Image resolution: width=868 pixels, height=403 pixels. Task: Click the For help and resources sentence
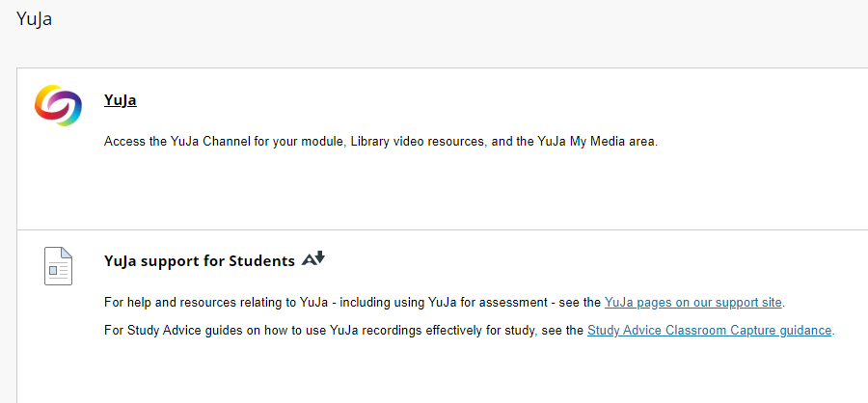[445, 303]
